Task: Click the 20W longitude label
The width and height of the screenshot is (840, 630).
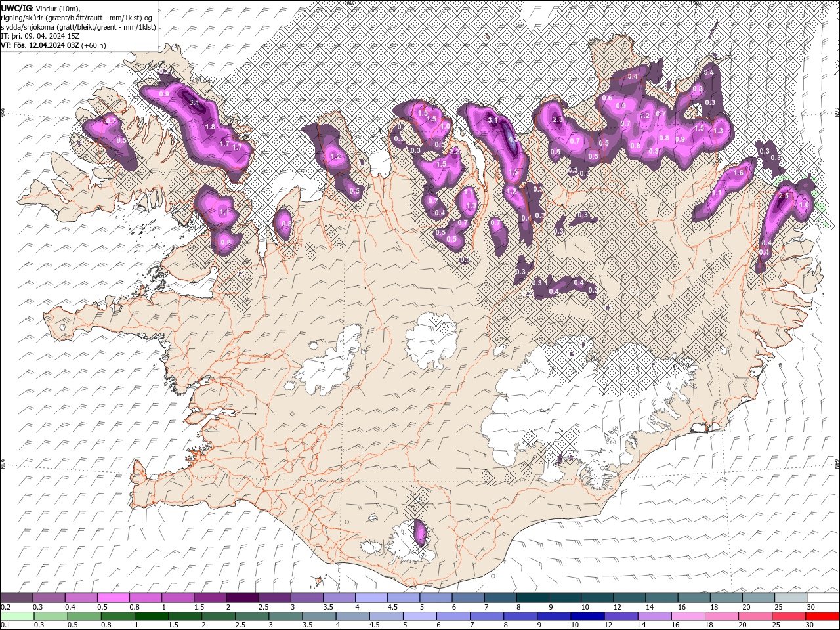Action: [348, 3]
